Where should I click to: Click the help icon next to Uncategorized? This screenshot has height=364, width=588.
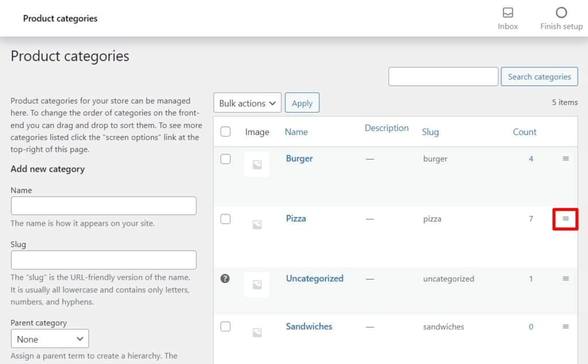225,278
